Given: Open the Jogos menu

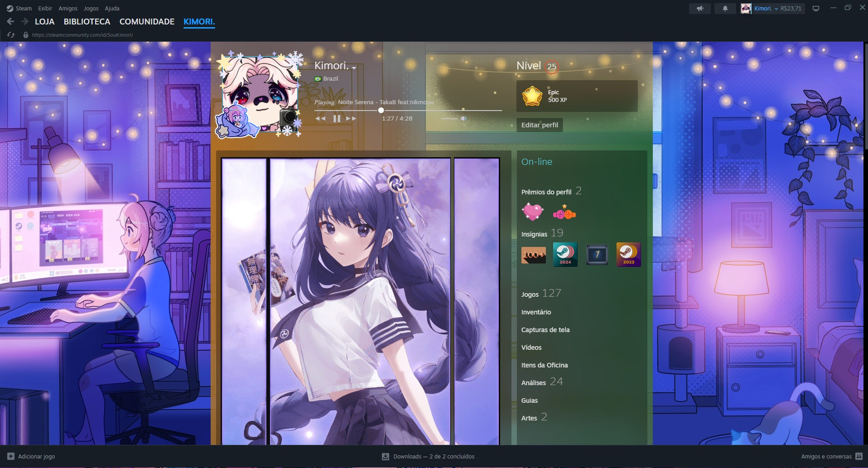Looking at the screenshot, I should tap(91, 8).
